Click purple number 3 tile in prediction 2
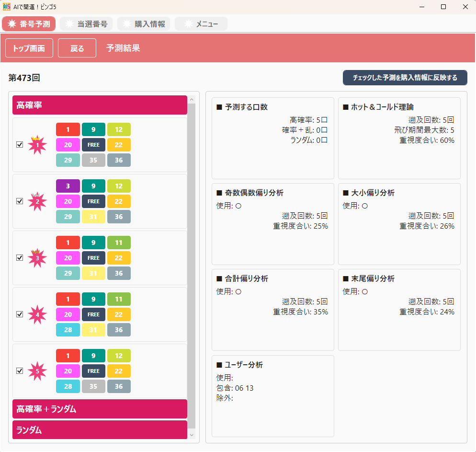The height and width of the screenshot is (452, 476). click(x=68, y=186)
